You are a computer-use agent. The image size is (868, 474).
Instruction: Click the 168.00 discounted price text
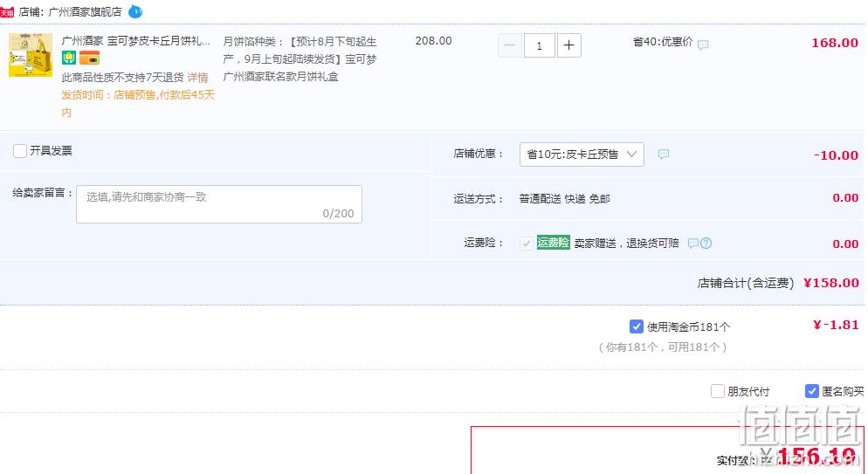click(x=835, y=43)
